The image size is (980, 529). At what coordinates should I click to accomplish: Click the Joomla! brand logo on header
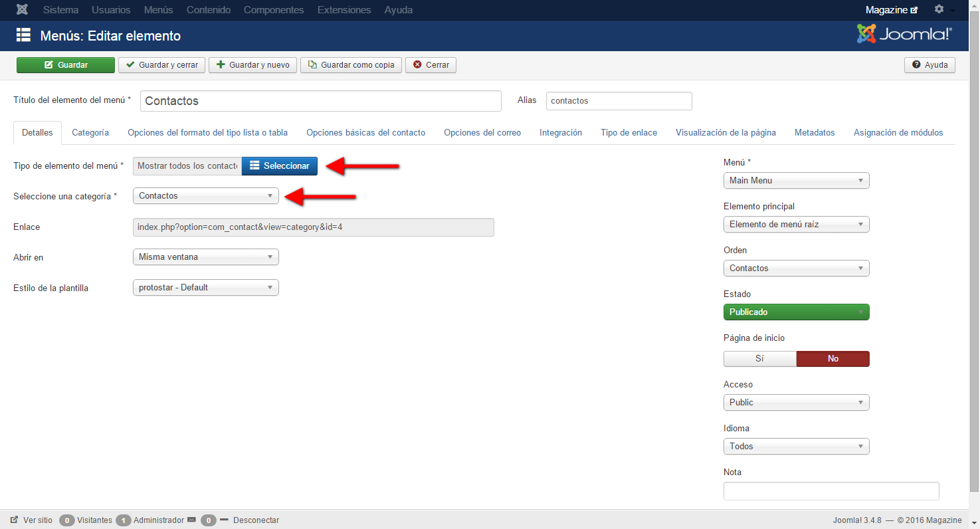pyautogui.click(x=904, y=35)
